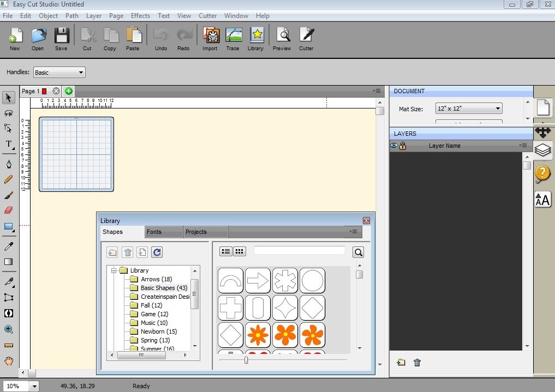Click the Copy toolbar icon
Viewport: 555px width, 392px height.
click(110, 39)
